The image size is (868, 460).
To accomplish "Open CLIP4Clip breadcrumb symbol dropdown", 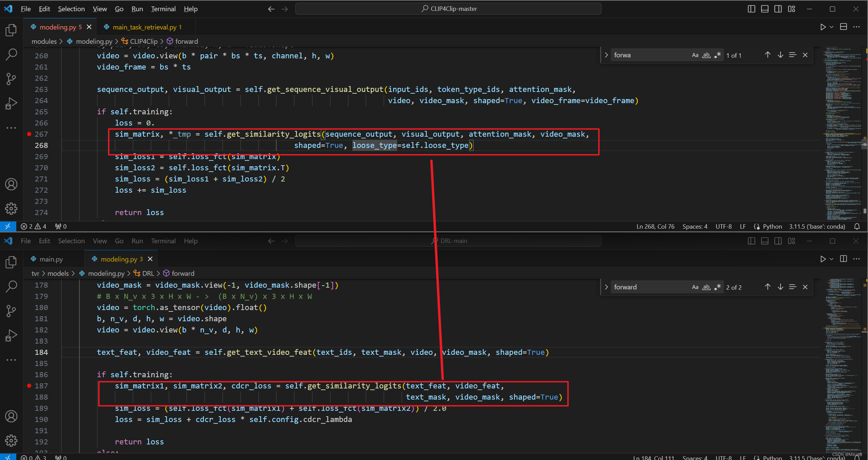I will 140,41.
